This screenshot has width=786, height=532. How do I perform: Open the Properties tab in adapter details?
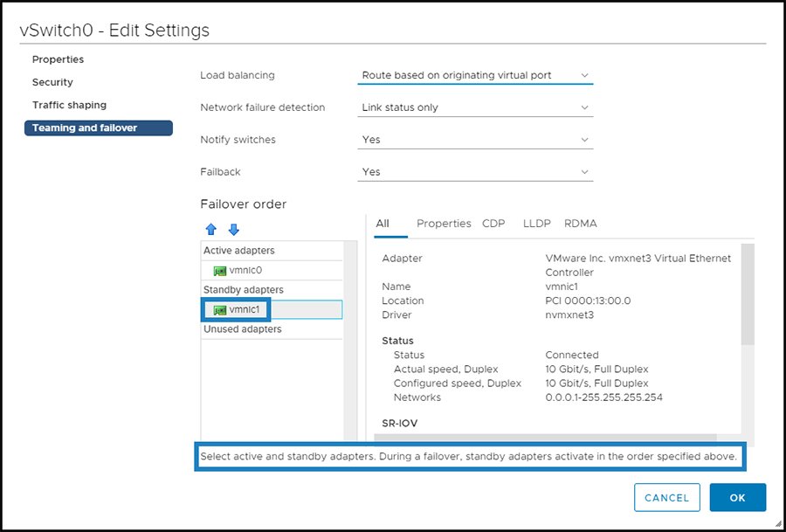[444, 224]
